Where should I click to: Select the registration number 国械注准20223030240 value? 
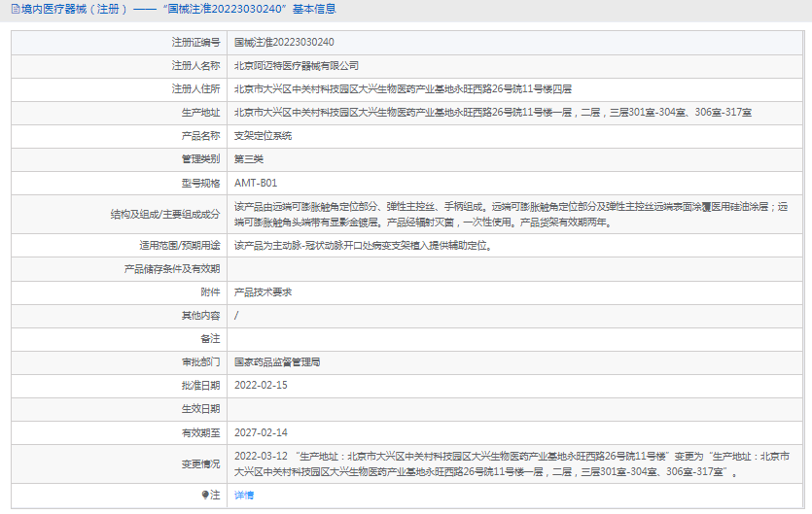coord(284,43)
